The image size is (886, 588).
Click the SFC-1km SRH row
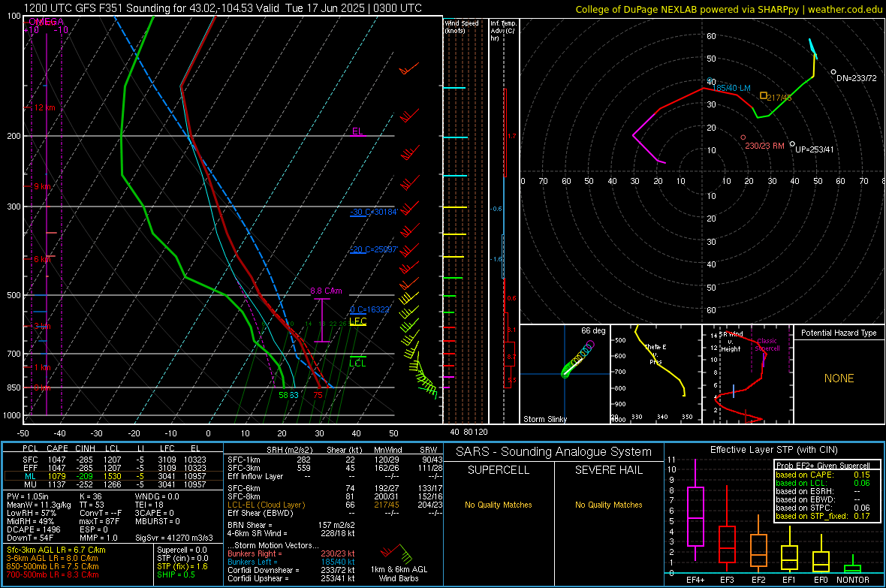tap(335, 460)
